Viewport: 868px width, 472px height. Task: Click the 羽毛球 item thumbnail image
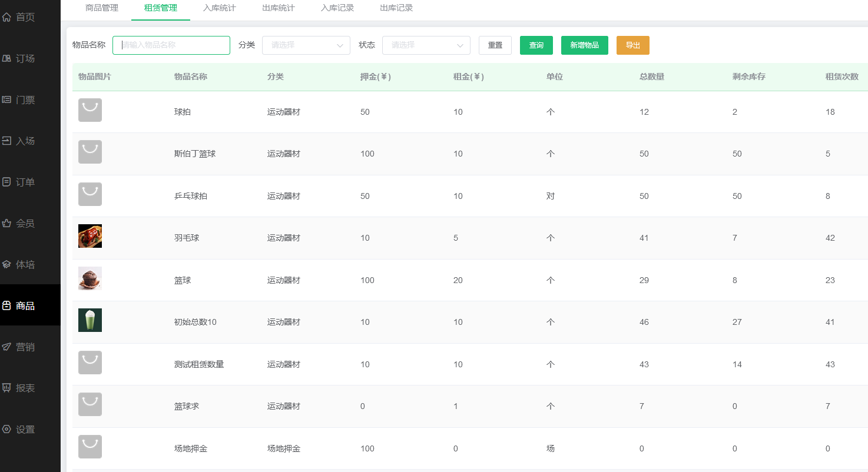[x=90, y=236]
